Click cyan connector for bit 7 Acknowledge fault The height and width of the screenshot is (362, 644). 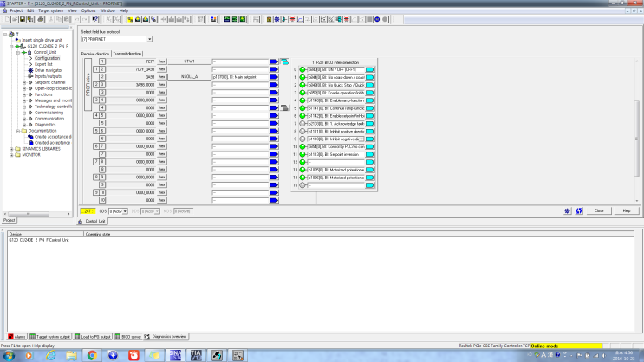(369, 124)
